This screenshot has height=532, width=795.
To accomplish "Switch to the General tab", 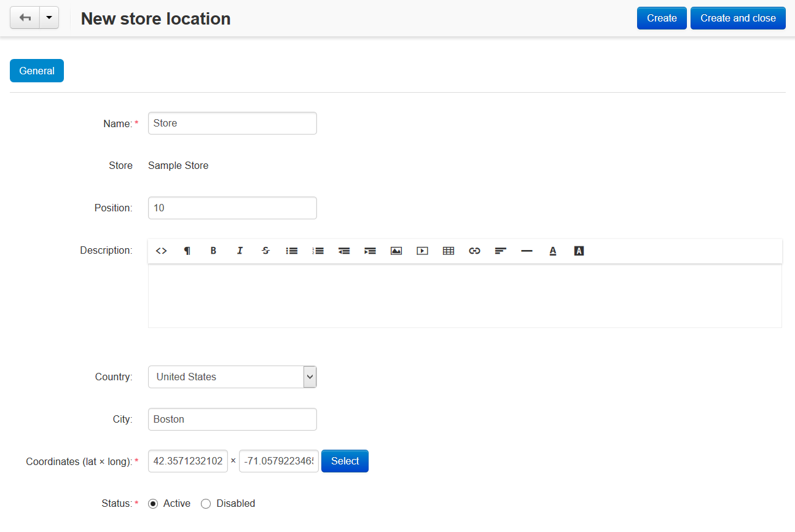I will coord(37,71).
